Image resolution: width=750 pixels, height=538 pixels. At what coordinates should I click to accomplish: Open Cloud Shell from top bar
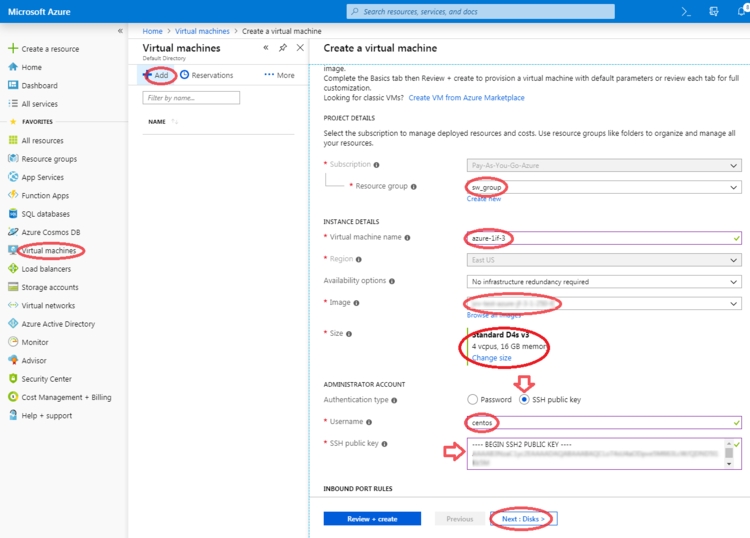click(x=686, y=11)
